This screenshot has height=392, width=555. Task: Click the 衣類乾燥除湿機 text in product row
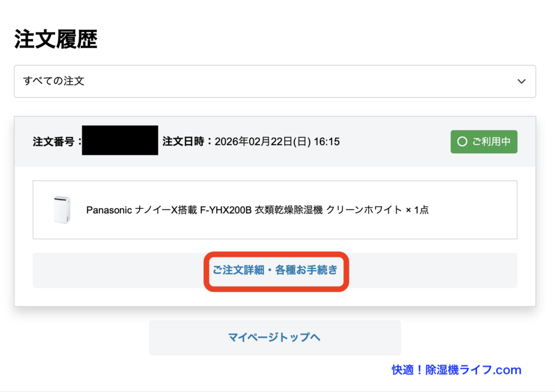(x=288, y=210)
